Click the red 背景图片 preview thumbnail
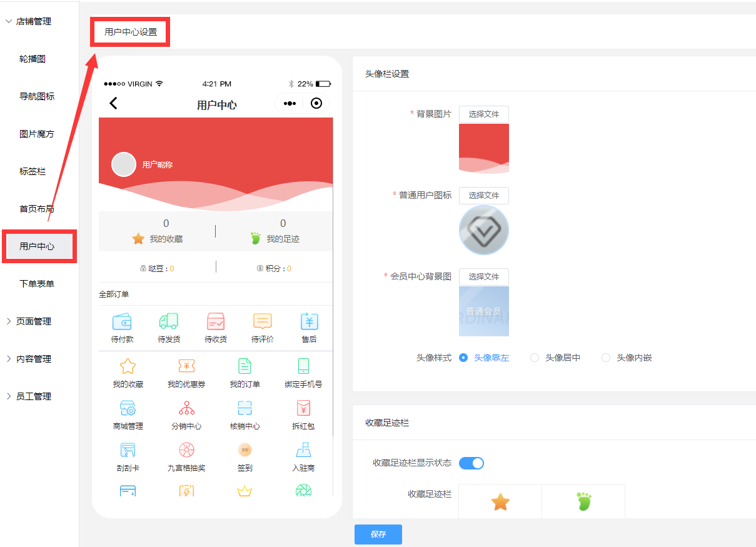This screenshot has width=756, height=547. 484,149
